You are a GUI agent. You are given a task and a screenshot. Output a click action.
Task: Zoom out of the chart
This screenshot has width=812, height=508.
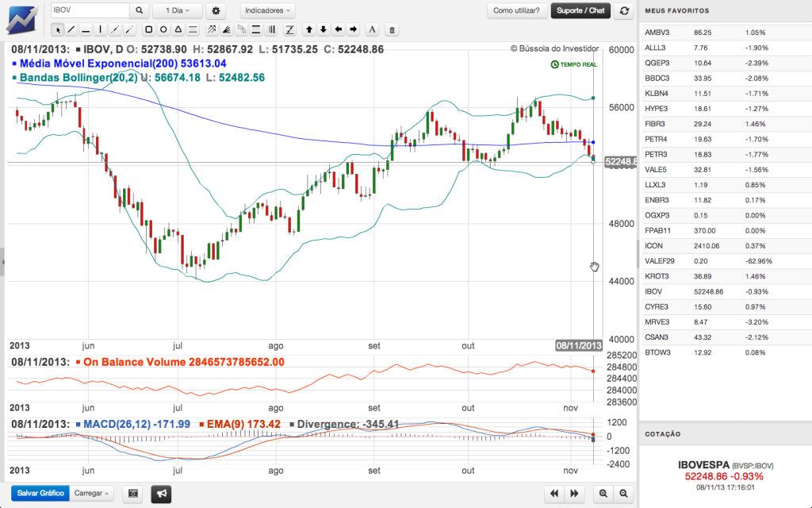click(x=623, y=494)
